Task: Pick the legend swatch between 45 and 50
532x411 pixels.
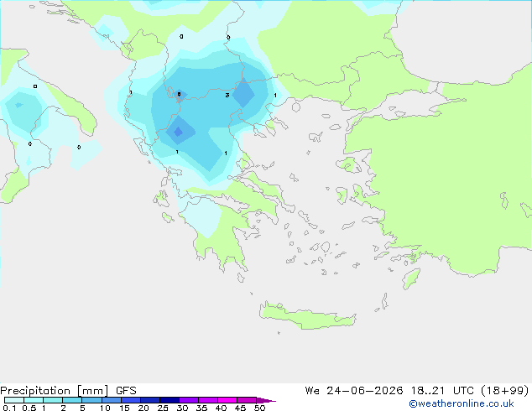Action: tap(247, 400)
